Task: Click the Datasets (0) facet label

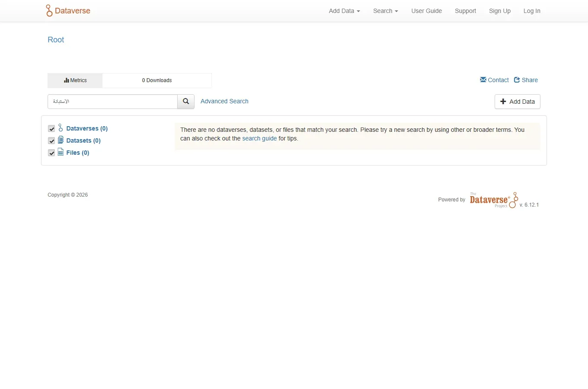Action: (83, 140)
